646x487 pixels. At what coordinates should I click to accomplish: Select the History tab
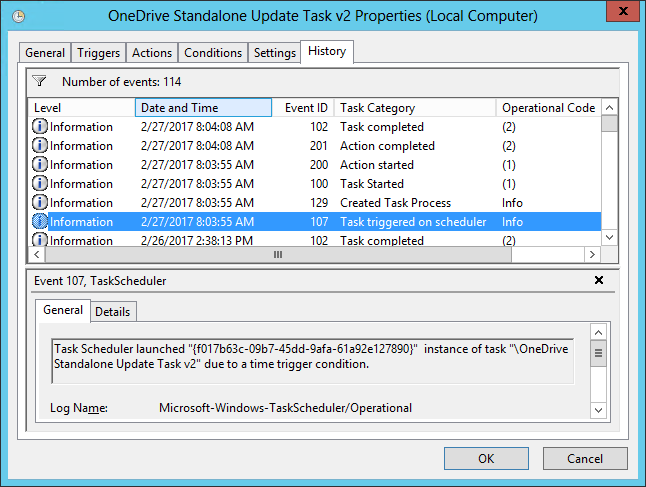(327, 52)
